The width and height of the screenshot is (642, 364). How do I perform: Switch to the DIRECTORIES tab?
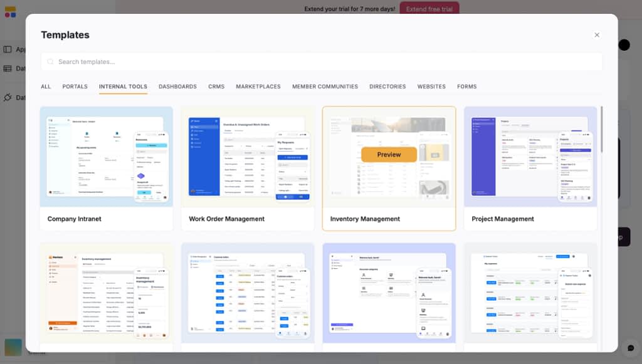[387, 86]
